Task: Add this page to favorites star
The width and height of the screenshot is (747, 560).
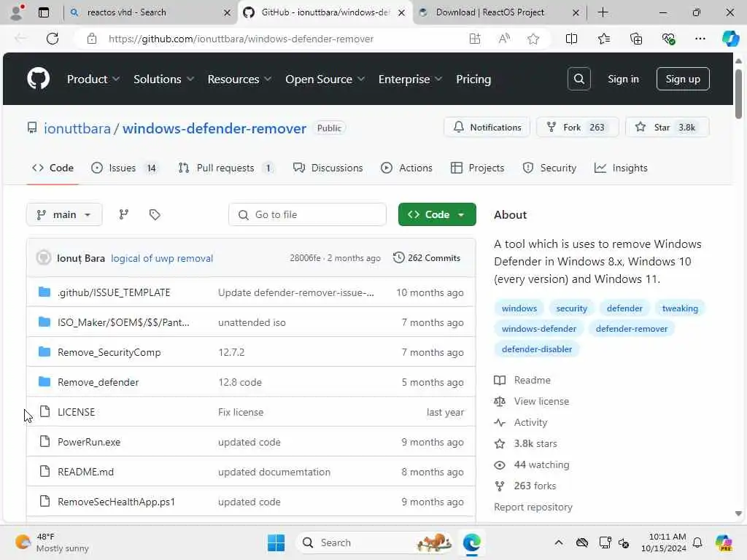Action: coord(533,39)
